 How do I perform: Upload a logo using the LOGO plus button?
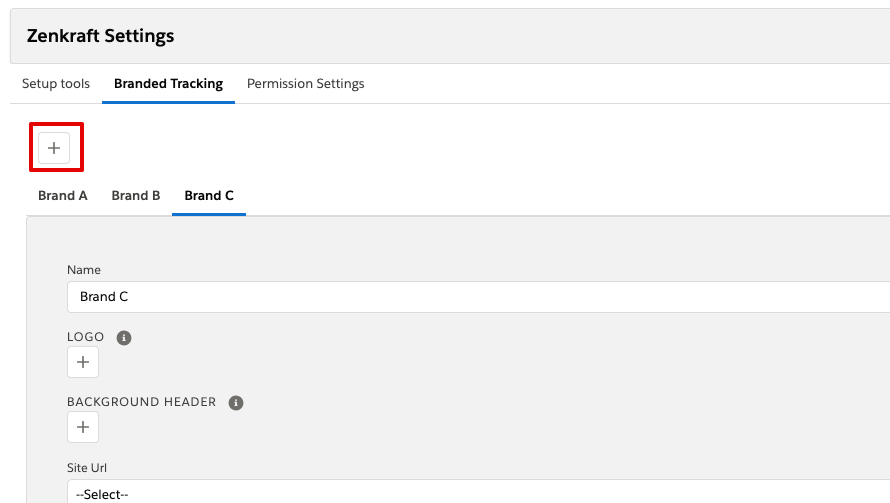point(83,362)
